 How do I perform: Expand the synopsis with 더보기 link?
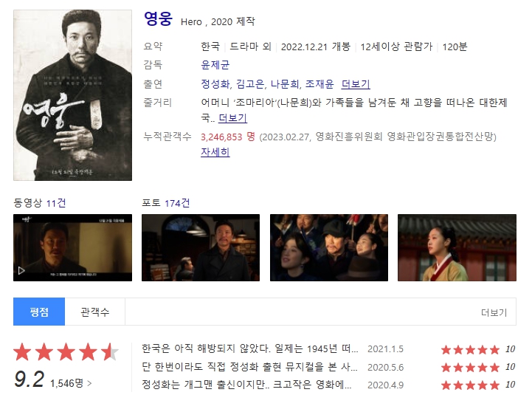[232, 118]
